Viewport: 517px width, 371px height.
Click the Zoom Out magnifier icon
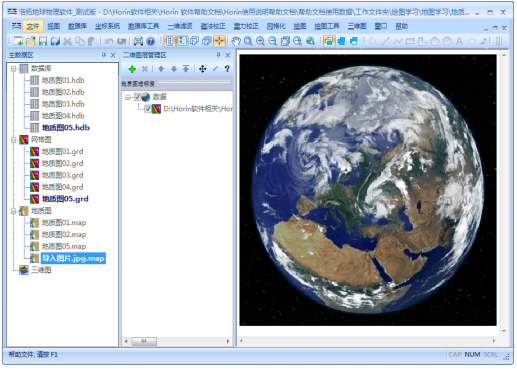point(273,41)
